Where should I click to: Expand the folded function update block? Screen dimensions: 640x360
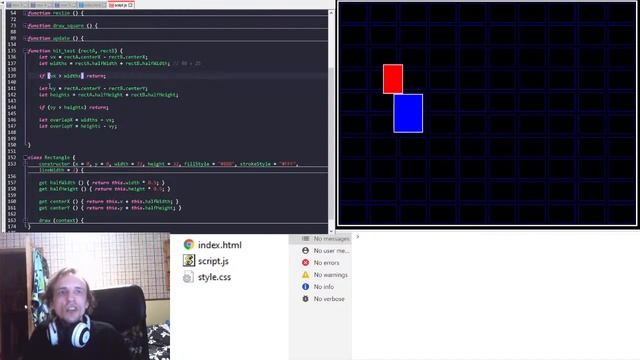pyautogui.click(x=25, y=38)
